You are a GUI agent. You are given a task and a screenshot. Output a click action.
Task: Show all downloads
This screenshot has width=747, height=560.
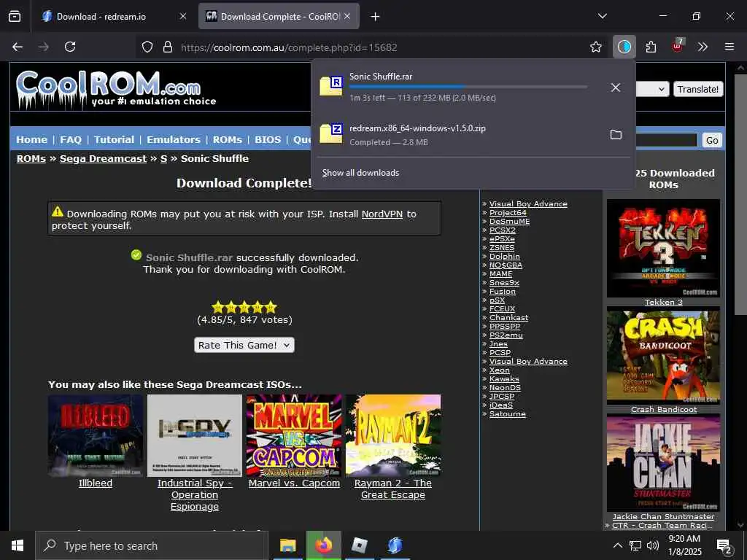(x=360, y=173)
